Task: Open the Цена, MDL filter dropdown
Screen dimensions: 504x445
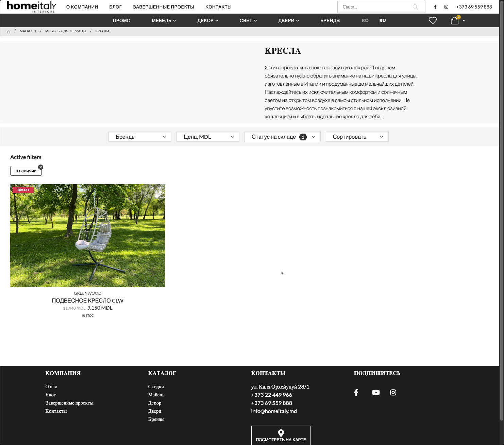Action: [208, 137]
